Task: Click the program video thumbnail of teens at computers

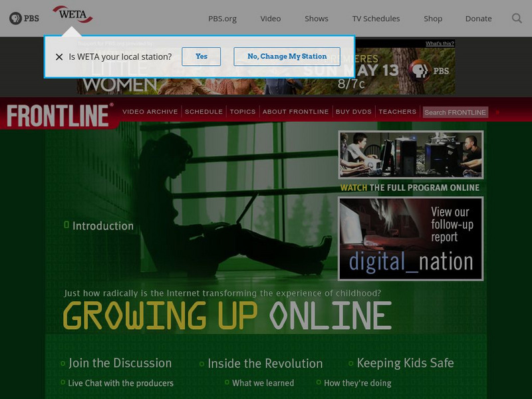Action: (x=411, y=155)
